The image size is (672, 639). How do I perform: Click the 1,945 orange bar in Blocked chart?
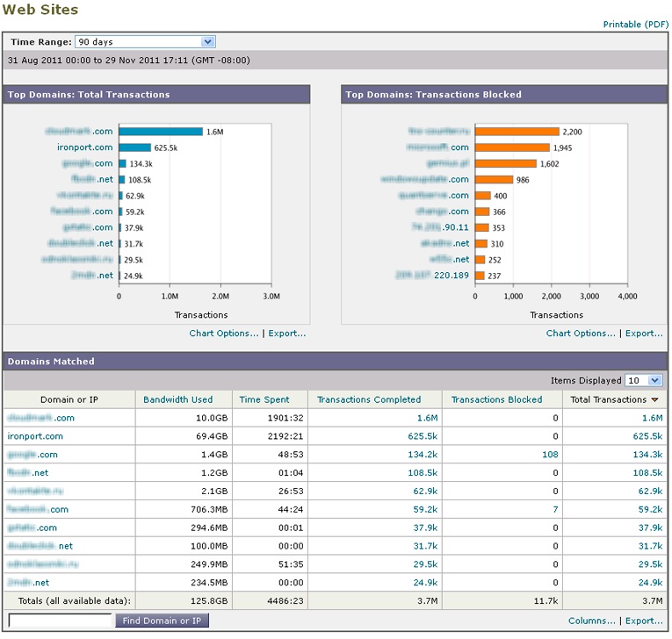pyautogui.click(x=512, y=147)
